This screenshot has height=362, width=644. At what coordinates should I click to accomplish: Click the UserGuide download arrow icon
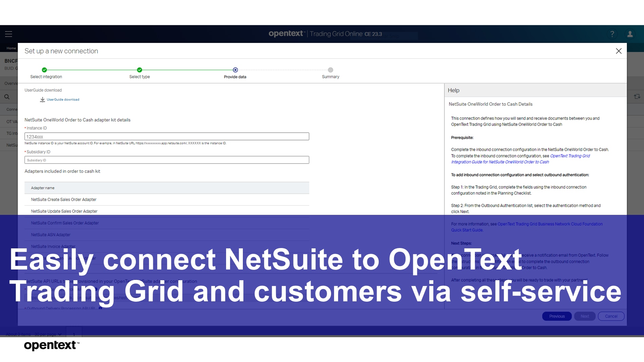[42, 100]
